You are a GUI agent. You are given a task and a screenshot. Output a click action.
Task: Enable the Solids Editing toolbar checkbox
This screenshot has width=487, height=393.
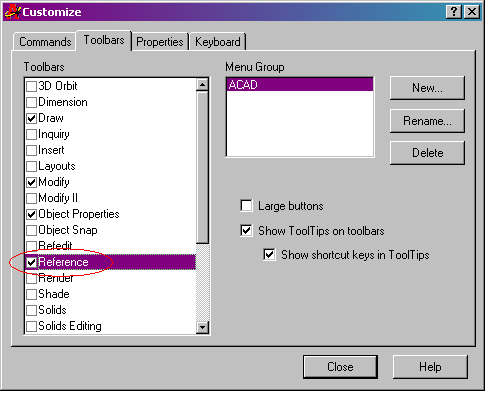31,326
